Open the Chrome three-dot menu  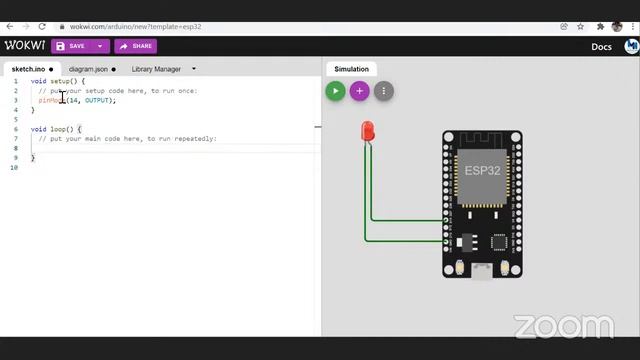[633, 27]
